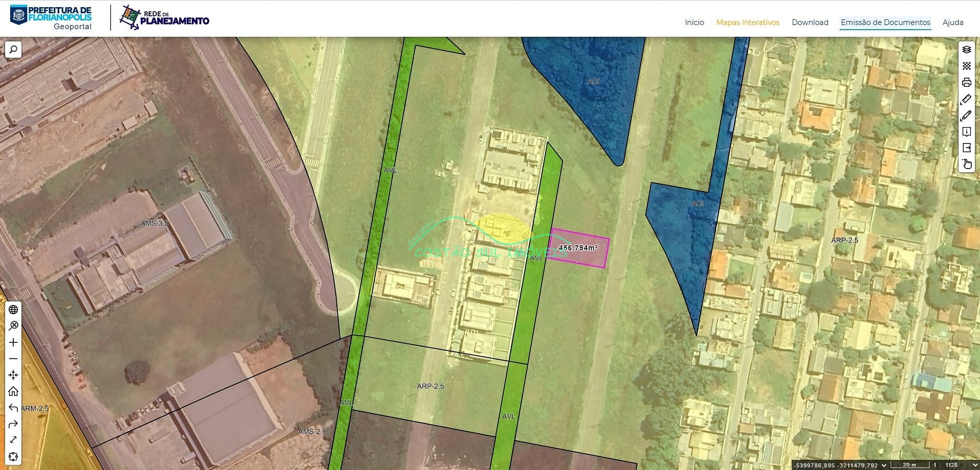Go to the Download page link
980x470 pixels.
tap(810, 22)
